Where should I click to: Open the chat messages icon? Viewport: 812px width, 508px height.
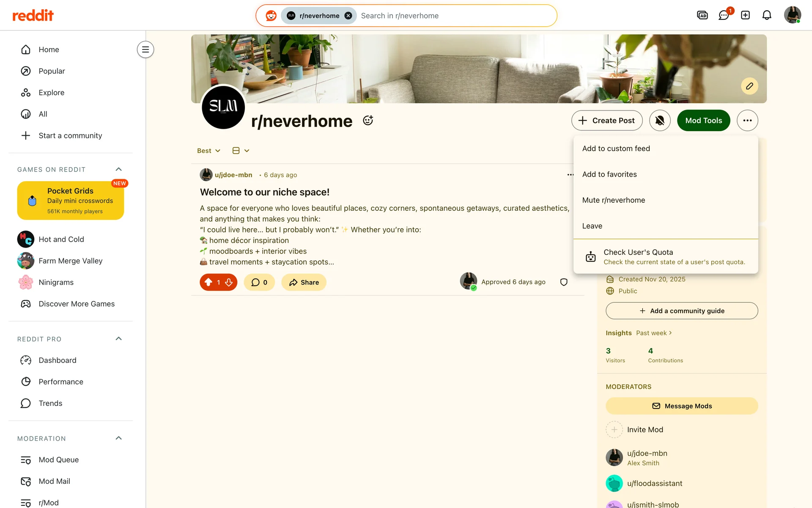coord(724,15)
